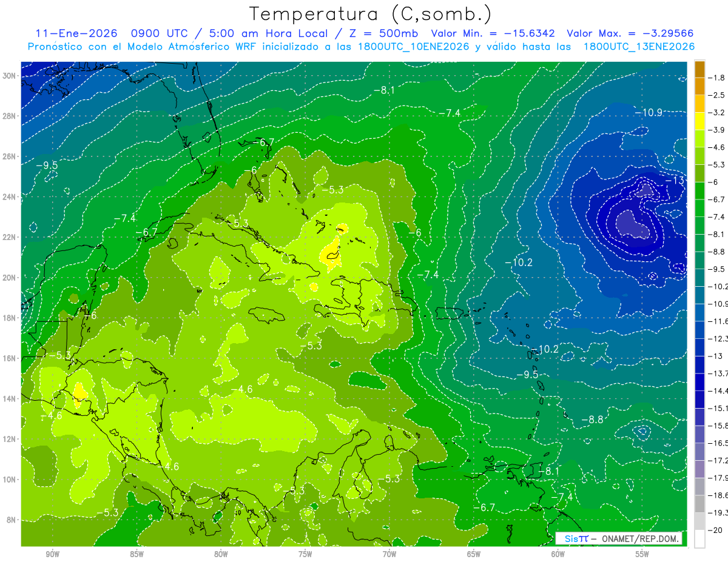Select the "Valor Min. = -15.6342" text

(494, 33)
